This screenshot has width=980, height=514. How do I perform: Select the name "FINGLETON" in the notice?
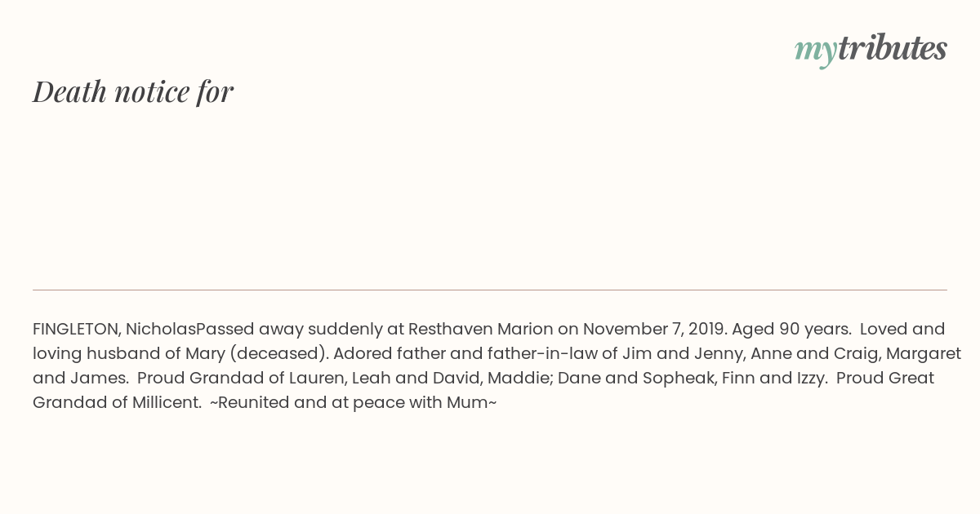75,330
